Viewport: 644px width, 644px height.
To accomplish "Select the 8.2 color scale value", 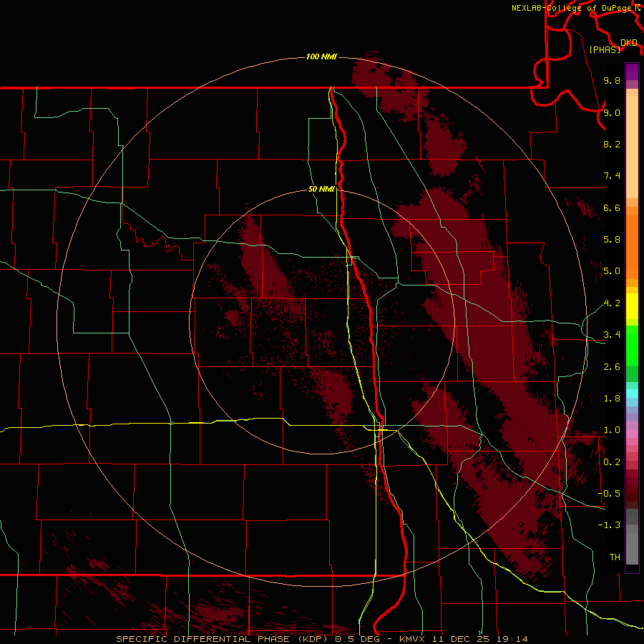I will 612,144.
